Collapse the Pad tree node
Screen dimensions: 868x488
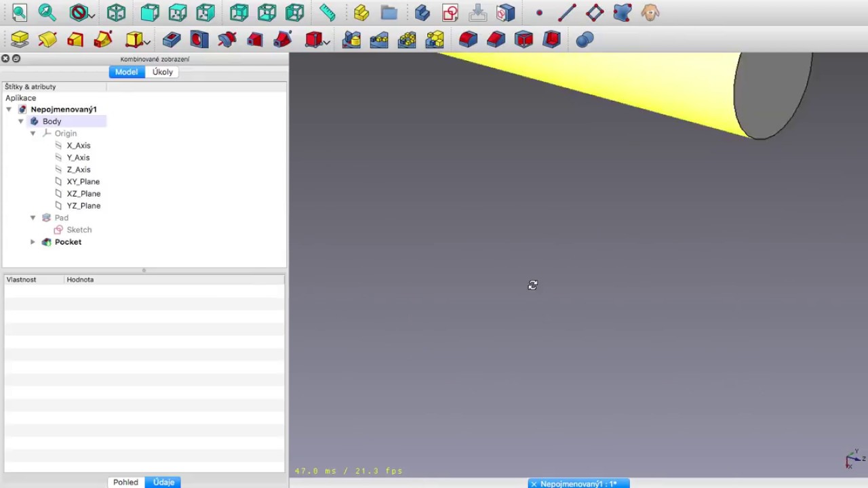tap(33, 218)
